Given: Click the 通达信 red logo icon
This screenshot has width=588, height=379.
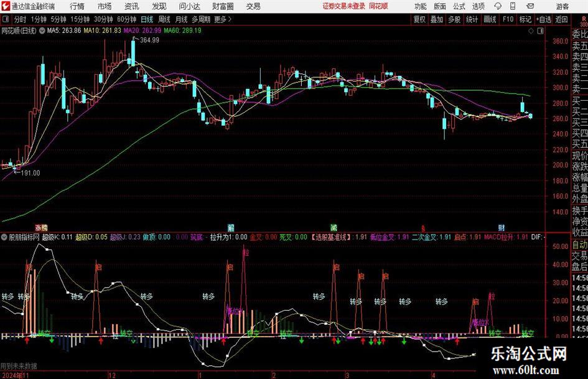Looking at the screenshot, I should (x=5, y=6).
